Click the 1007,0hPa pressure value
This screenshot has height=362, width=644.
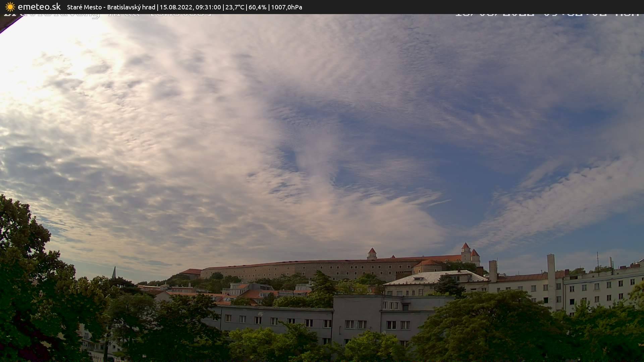pos(286,7)
